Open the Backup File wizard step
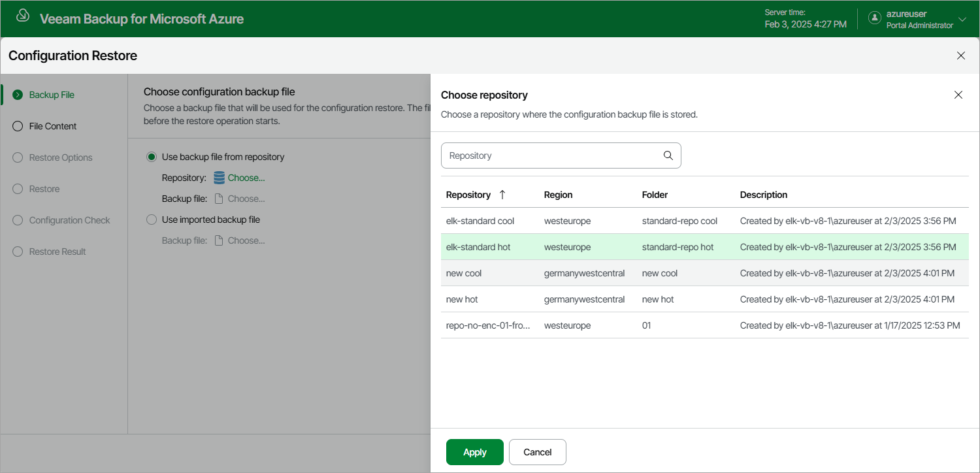Image resolution: width=980 pixels, height=473 pixels. click(52, 95)
